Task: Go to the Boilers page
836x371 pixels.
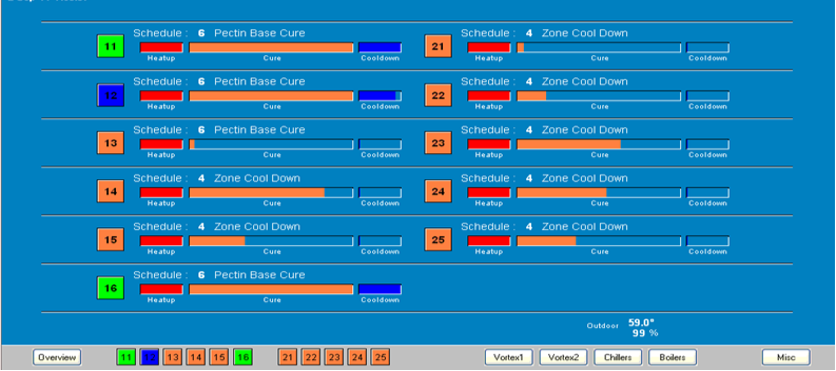Action: click(672, 357)
